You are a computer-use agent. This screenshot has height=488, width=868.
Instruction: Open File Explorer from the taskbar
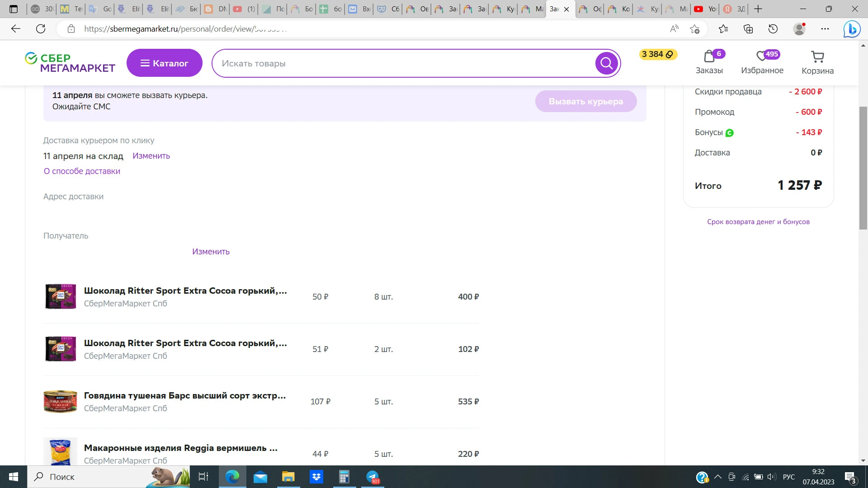[x=288, y=477]
